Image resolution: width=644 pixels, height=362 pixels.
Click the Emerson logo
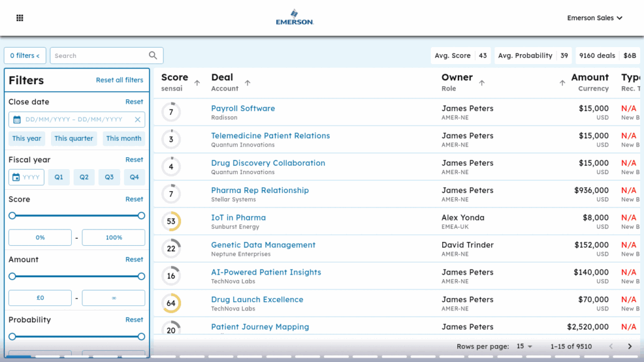(x=294, y=17)
